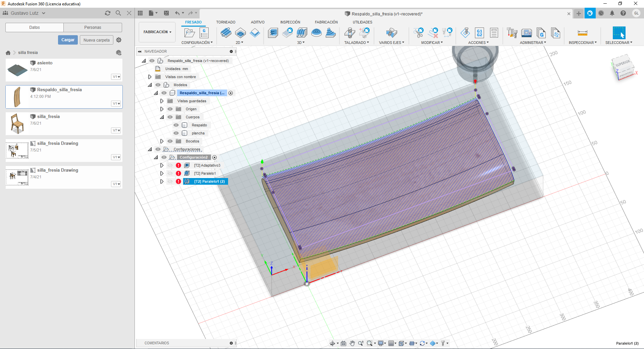
Task: Switch to the ADITIVO tab
Action: 258,22
